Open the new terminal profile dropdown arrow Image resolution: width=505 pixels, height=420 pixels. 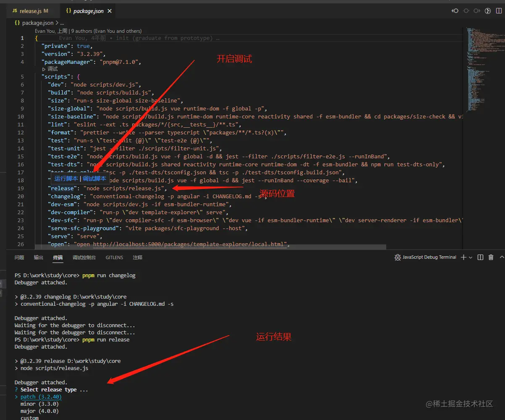pyautogui.click(x=471, y=257)
